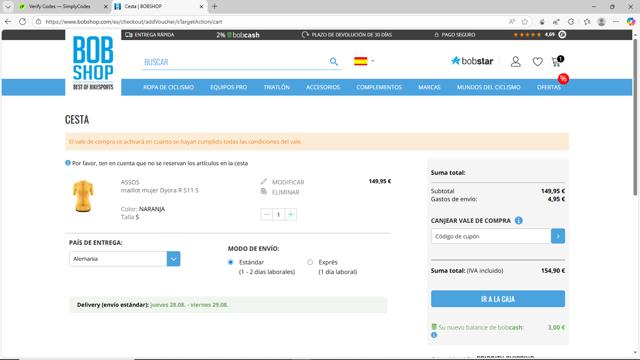
Task: Open Marcas menu
Action: (x=429, y=87)
